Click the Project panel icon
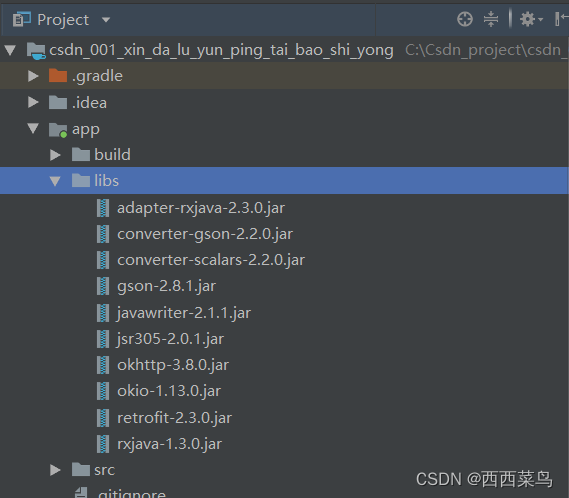The width and height of the screenshot is (569, 498). [21, 20]
